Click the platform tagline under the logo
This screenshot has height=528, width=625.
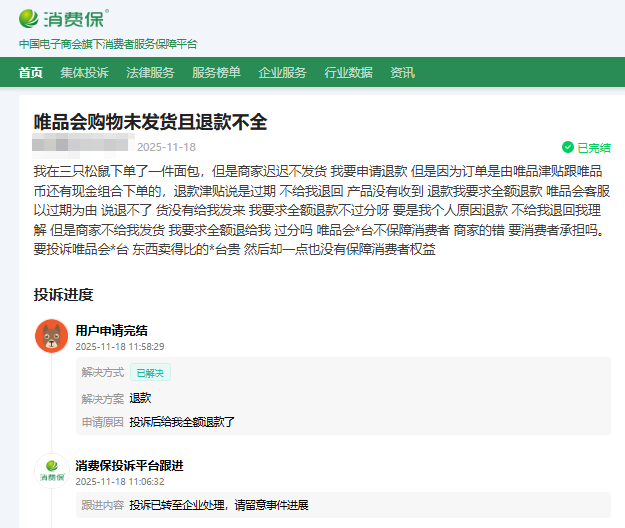[108, 44]
